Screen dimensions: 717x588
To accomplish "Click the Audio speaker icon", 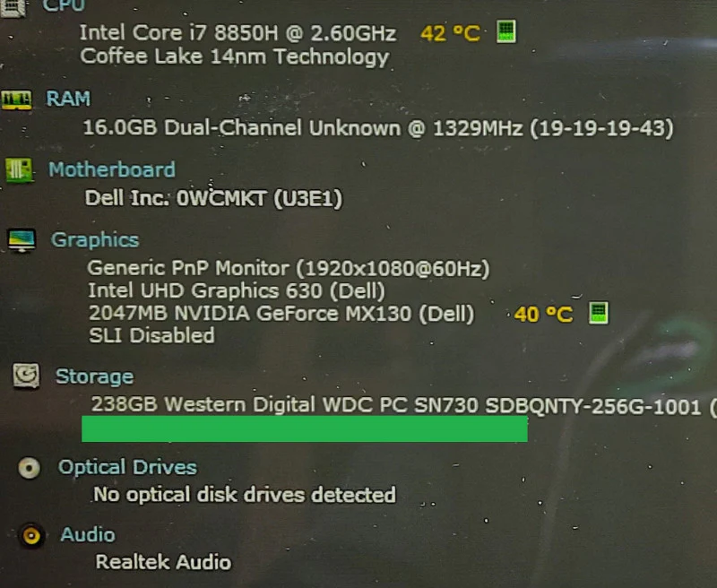I will click(x=31, y=535).
